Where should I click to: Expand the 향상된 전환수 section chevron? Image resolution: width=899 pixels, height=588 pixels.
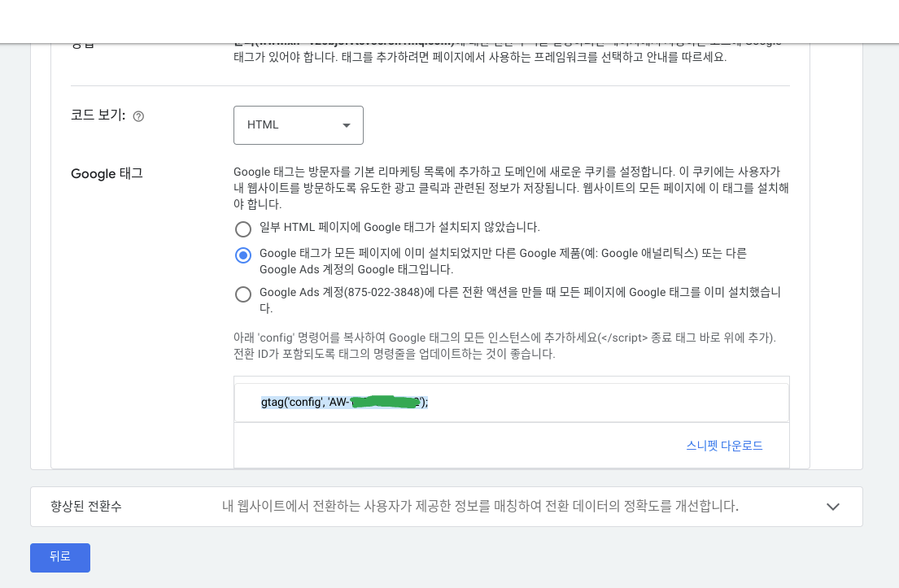pyautogui.click(x=833, y=507)
